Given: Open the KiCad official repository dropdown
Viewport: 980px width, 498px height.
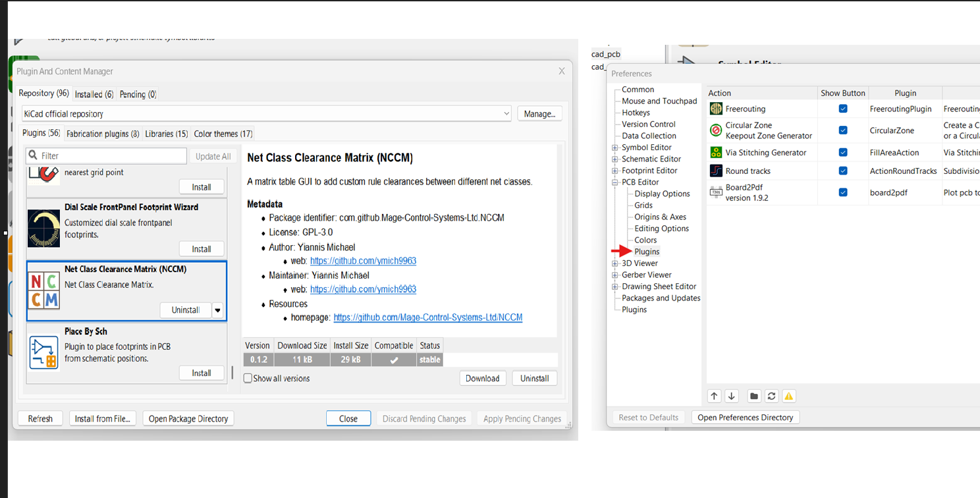Looking at the screenshot, I should [x=506, y=114].
